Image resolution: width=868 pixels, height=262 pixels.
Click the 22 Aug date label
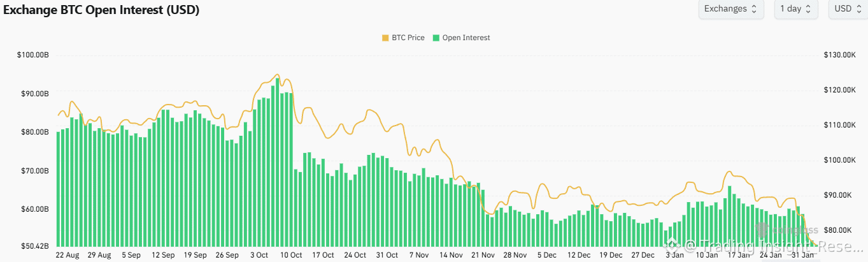[x=68, y=255]
